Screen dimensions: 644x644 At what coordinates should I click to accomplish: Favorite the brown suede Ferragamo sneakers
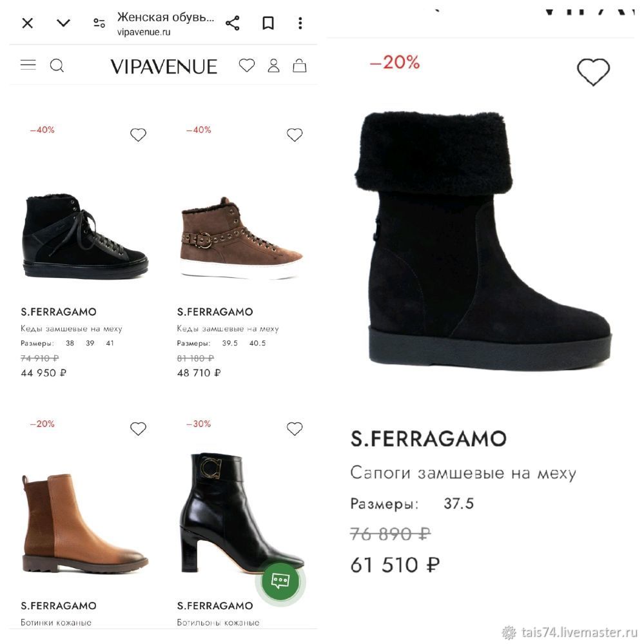(295, 135)
